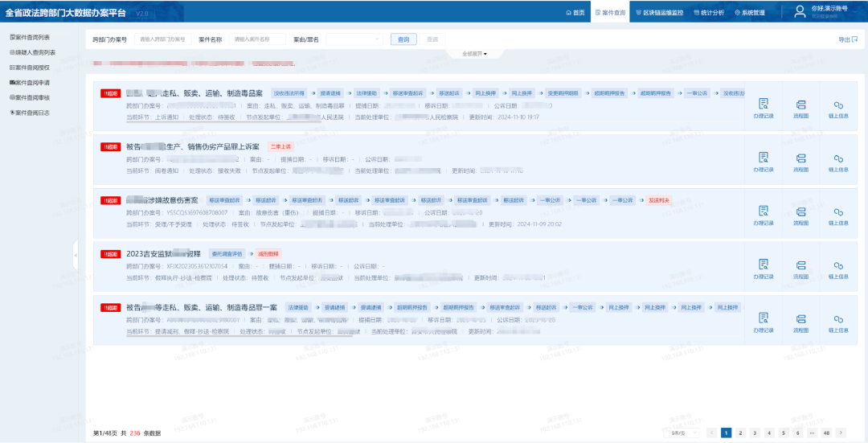Open the items-per-page dropdown
The width and height of the screenshot is (868, 443).
point(683,433)
